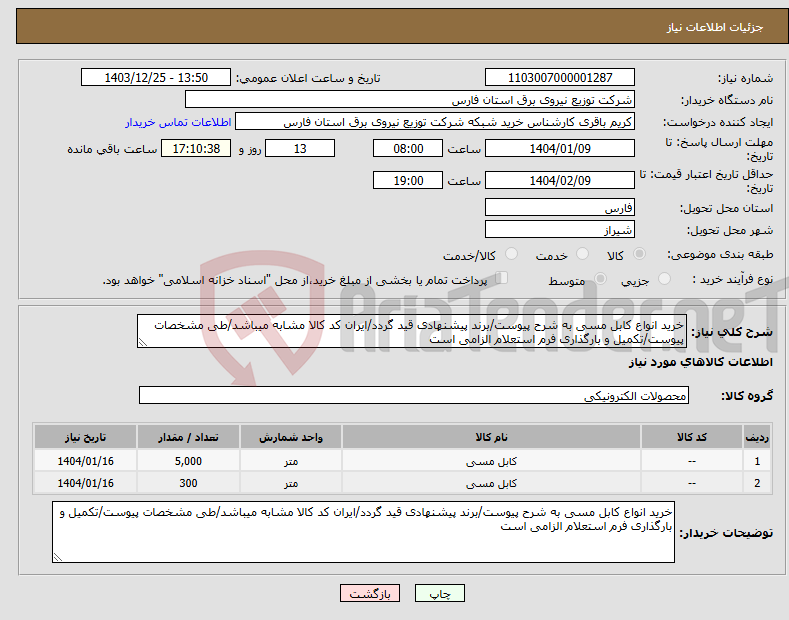789x620 pixels.
Task: Click the response deadline time 08:00
Action: point(408,148)
